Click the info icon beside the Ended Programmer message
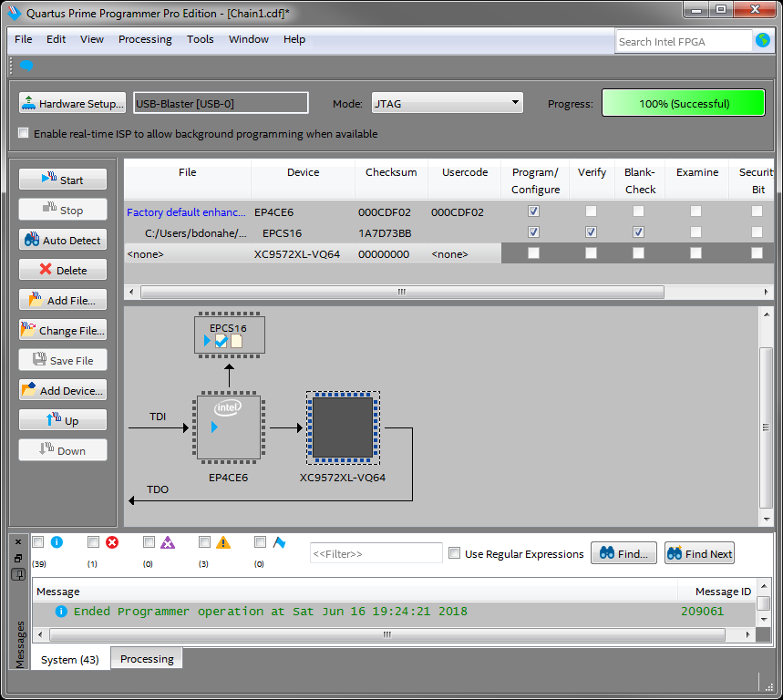The height and width of the screenshot is (700, 783). point(61,611)
